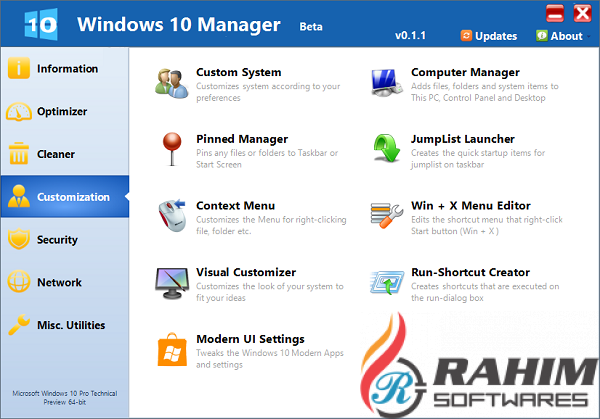The height and width of the screenshot is (419, 600).
Task: Open the Security section
Action: point(65,240)
